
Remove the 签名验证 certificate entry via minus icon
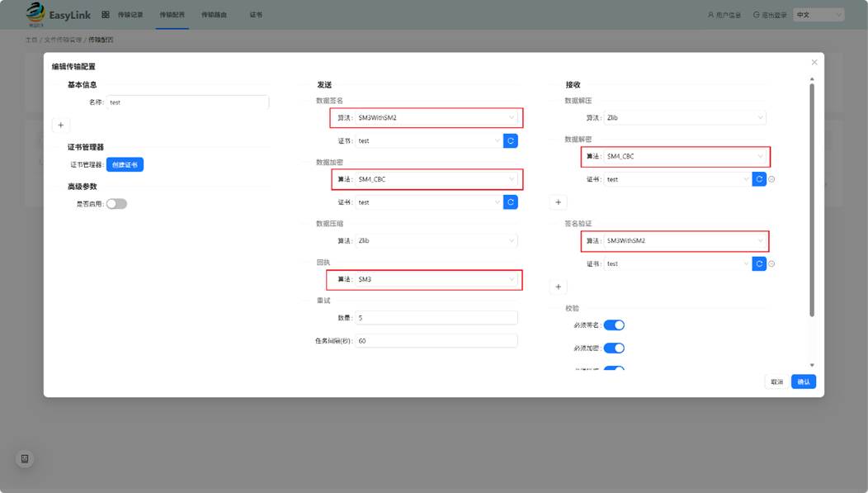[x=772, y=264]
